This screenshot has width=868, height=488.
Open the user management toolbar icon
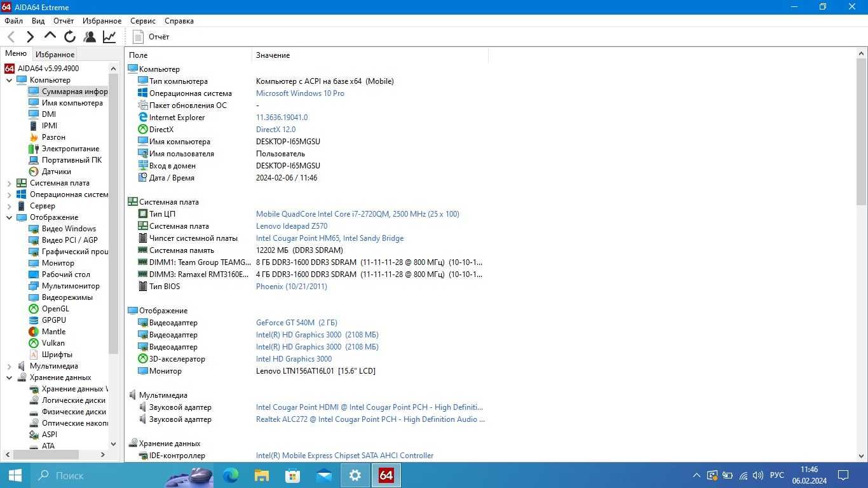click(90, 37)
